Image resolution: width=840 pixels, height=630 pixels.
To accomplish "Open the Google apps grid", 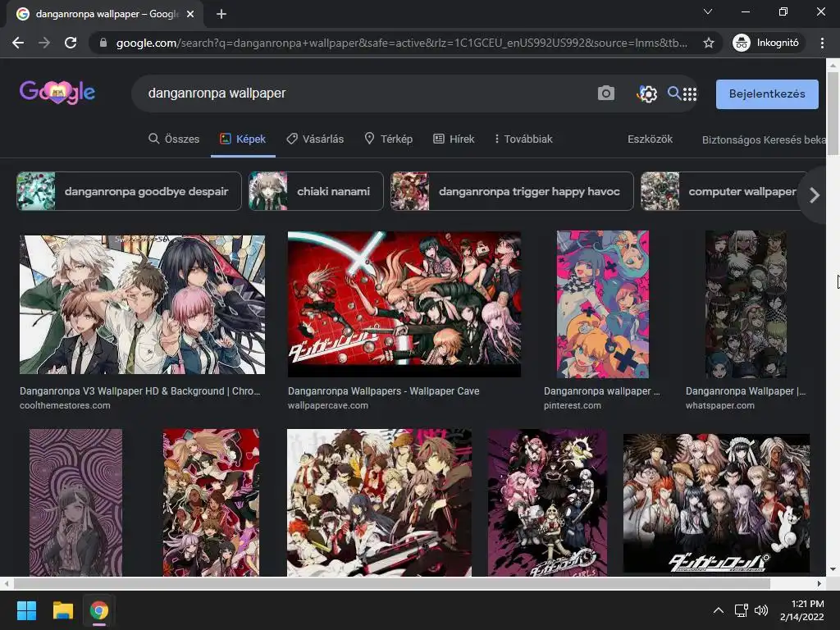I will coord(690,94).
